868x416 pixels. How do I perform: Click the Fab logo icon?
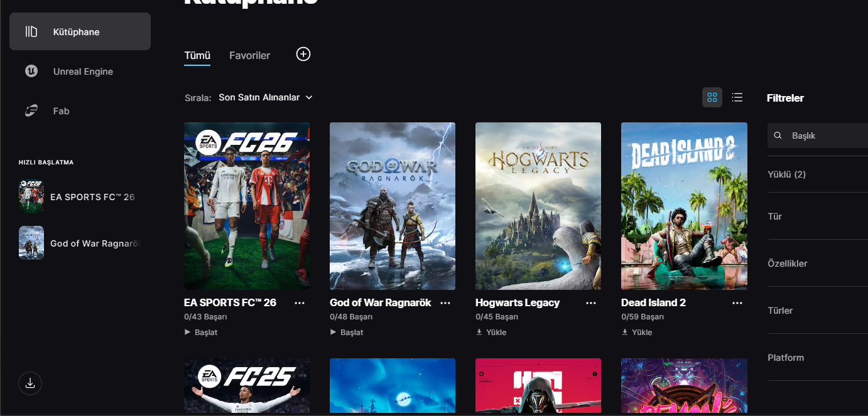coord(31,111)
